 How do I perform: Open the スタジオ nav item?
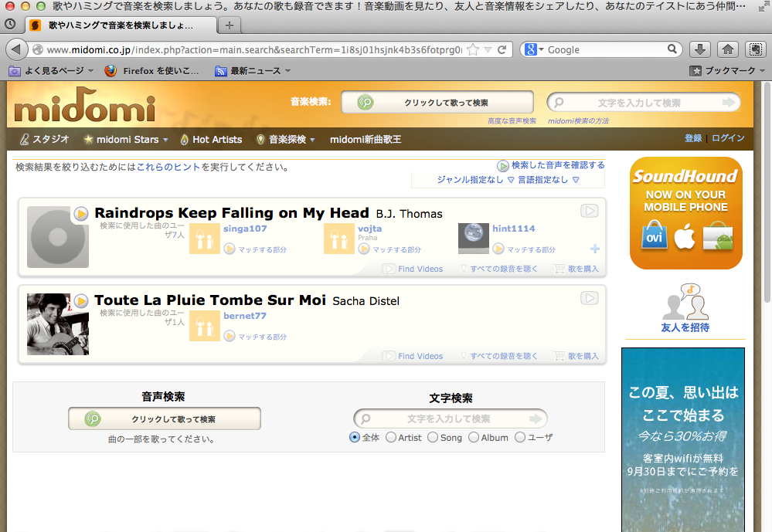[44, 139]
